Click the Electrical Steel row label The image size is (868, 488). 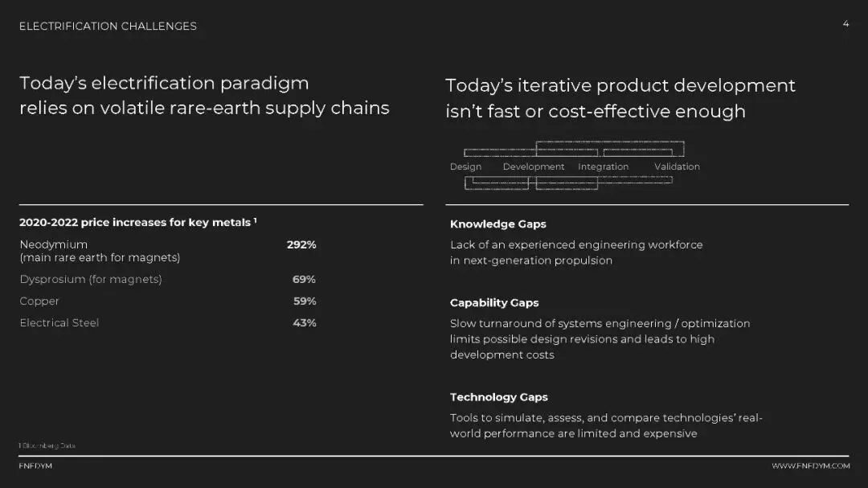pos(59,322)
